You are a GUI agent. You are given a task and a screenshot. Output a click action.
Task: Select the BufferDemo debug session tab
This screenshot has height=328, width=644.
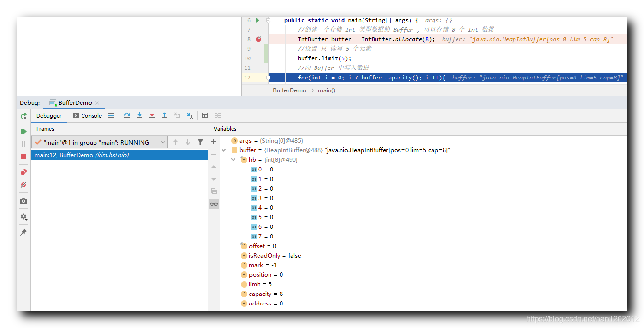tap(71, 103)
